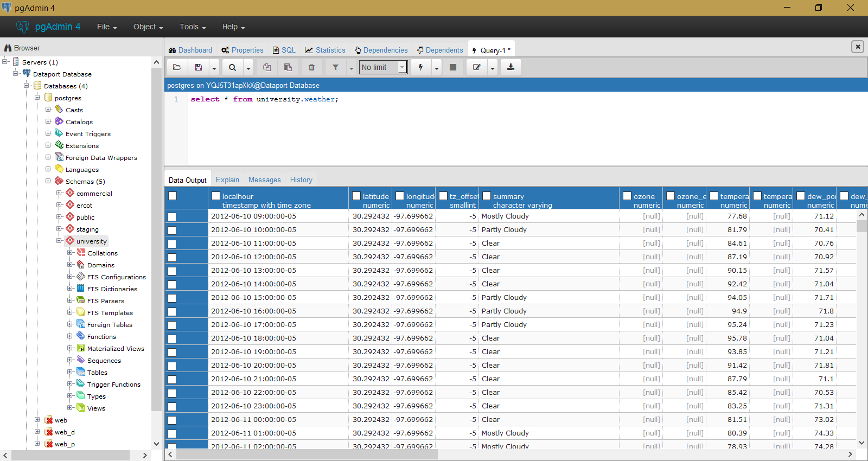Viewport: 868px width, 461px height.
Task: Collapse the Schemas (5) tree node
Action: pos(48,181)
